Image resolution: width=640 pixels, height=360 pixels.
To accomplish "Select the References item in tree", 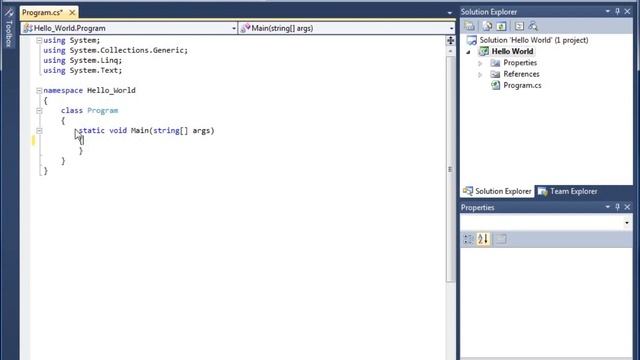I will click(x=521, y=74).
